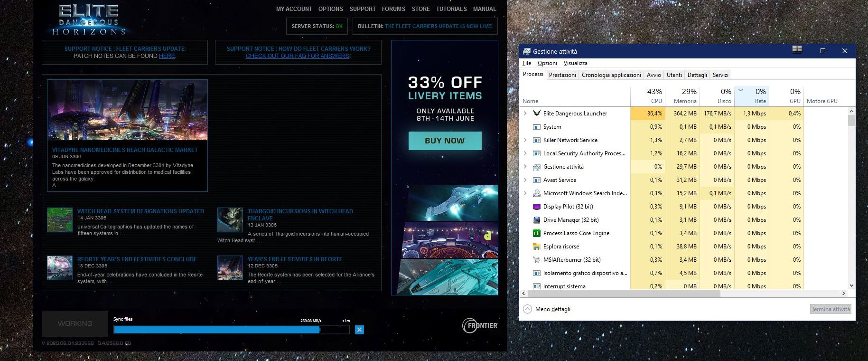This screenshot has width=868, height=361.
Task: Open the Vitadyne Nanomedicines news image
Action: (x=127, y=110)
